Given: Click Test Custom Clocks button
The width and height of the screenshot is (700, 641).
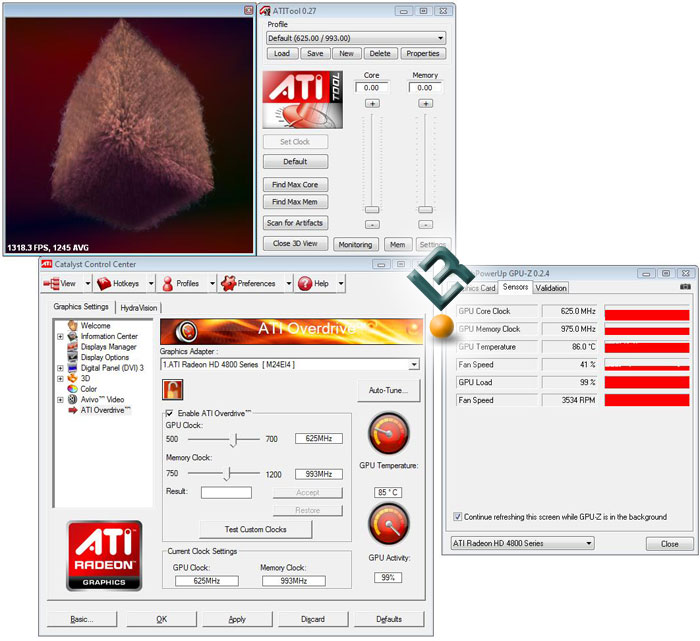Looking at the screenshot, I should coord(255,529).
